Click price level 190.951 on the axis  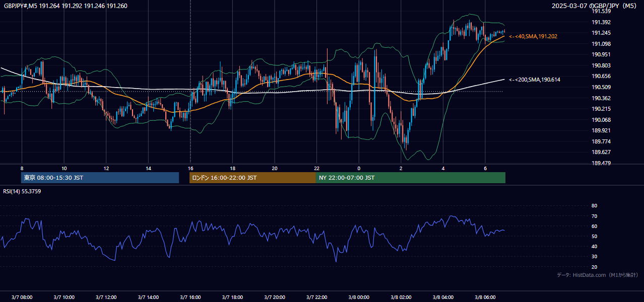point(601,54)
